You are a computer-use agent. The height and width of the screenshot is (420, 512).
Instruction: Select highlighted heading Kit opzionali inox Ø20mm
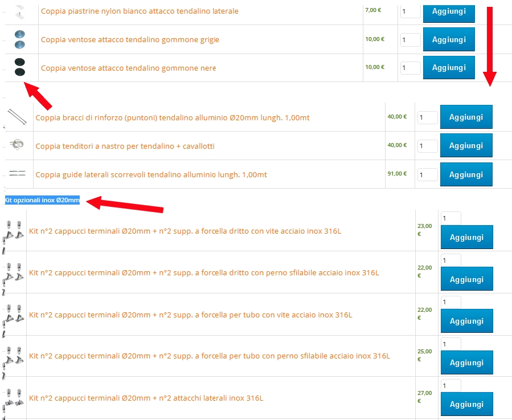point(42,200)
